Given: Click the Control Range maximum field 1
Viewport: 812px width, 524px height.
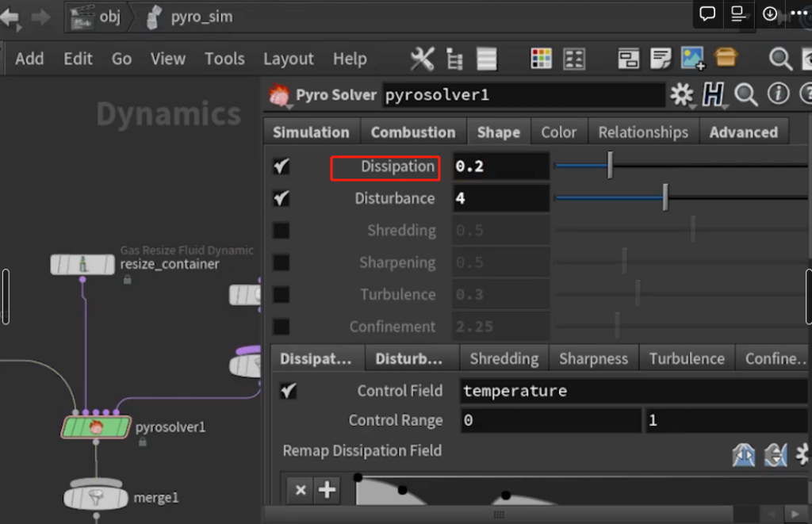Looking at the screenshot, I should click(x=726, y=420).
